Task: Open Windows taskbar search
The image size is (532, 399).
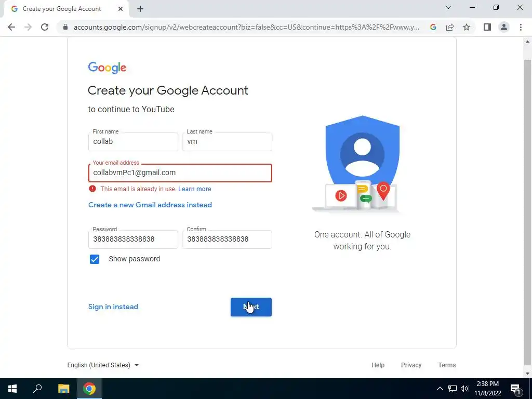Action: point(37,389)
